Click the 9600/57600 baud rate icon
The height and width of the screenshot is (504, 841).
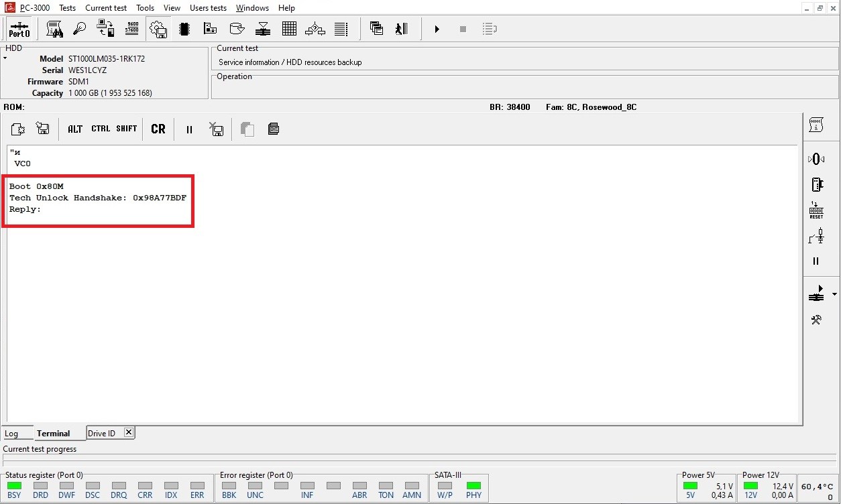pyautogui.click(x=132, y=29)
